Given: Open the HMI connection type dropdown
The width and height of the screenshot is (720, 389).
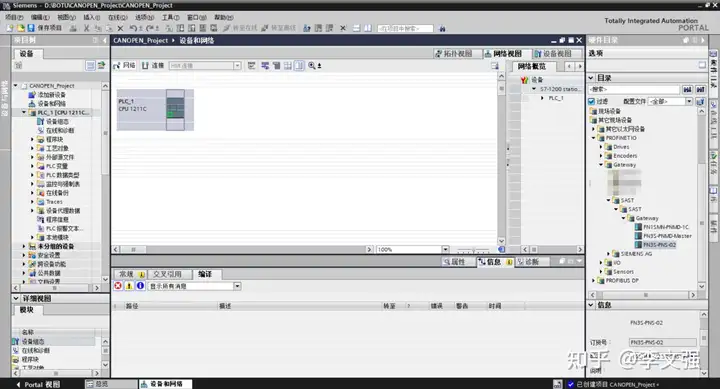Looking at the screenshot, I should point(237,66).
